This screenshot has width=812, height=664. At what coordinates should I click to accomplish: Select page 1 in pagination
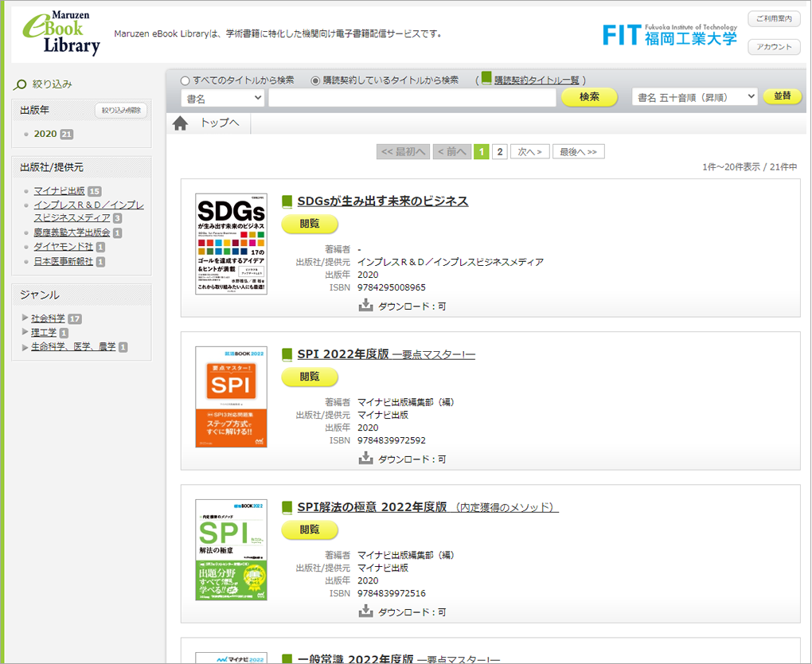482,152
